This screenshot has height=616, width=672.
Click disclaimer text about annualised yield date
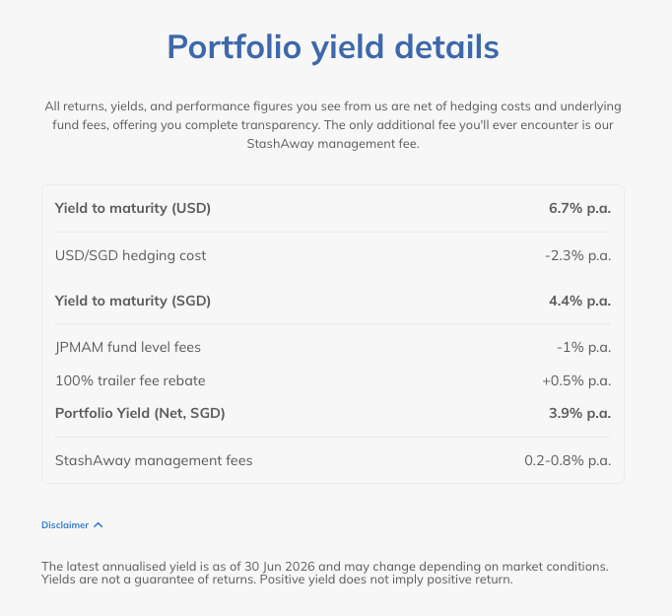coord(325,567)
